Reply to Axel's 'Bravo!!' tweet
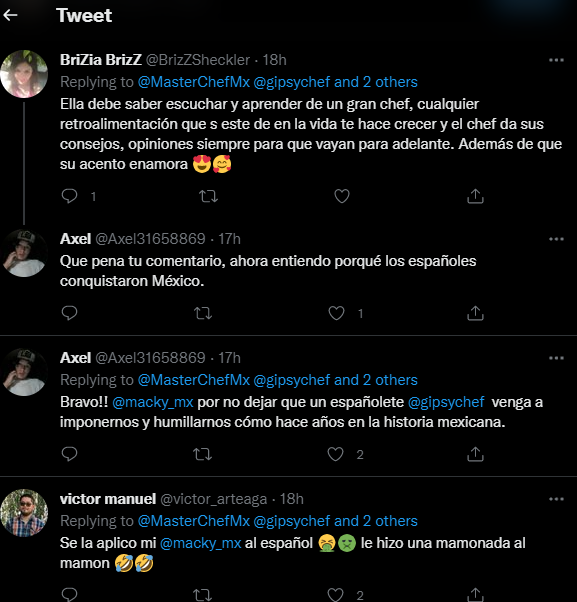 click(69, 454)
